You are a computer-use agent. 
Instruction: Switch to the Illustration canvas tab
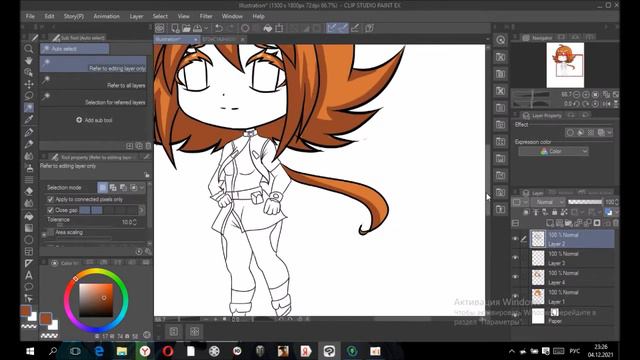tap(176, 39)
